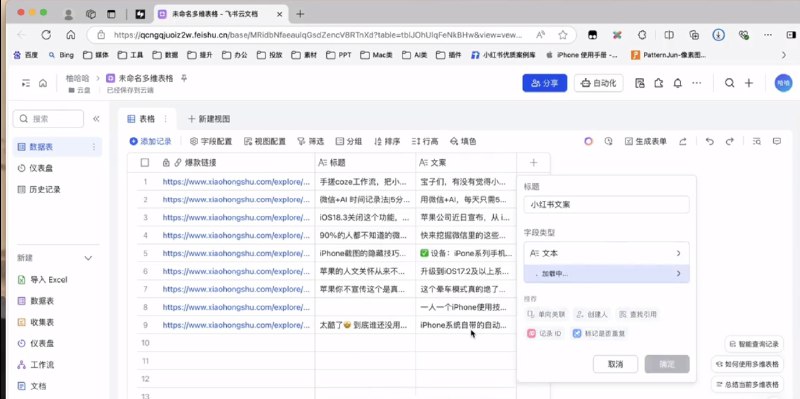
Task: Click the Feishu header search magnifier icon
Action: (730, 83)
